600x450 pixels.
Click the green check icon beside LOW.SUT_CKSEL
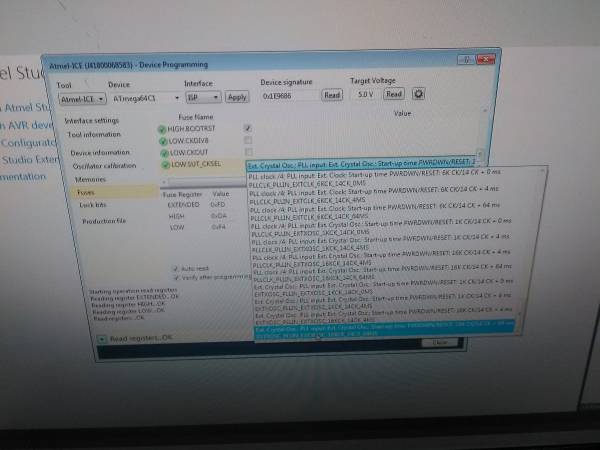(x=166, y=165)
